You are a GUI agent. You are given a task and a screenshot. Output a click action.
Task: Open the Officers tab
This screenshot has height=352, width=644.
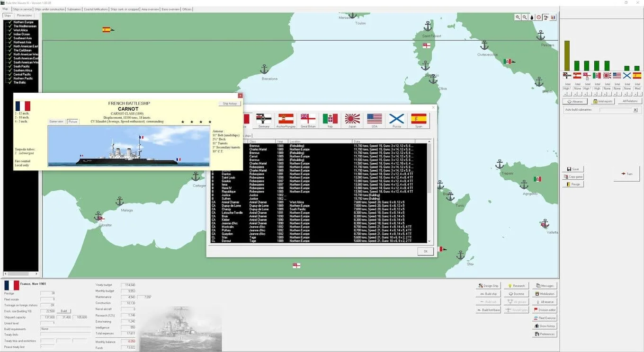187,9
